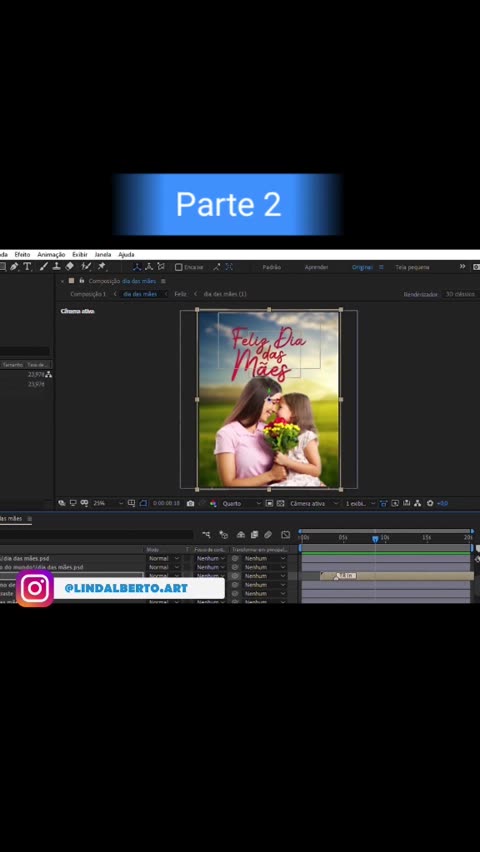Toggle the viewer lock icon beside Composição
This screenshot has height=852, width=480.
coord(82,281)
